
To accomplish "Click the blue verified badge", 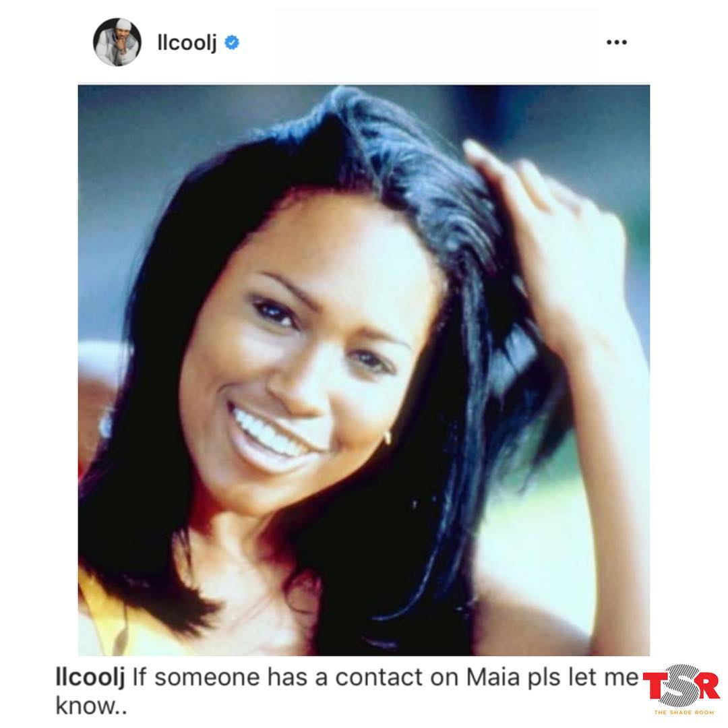I will (232, 42).
